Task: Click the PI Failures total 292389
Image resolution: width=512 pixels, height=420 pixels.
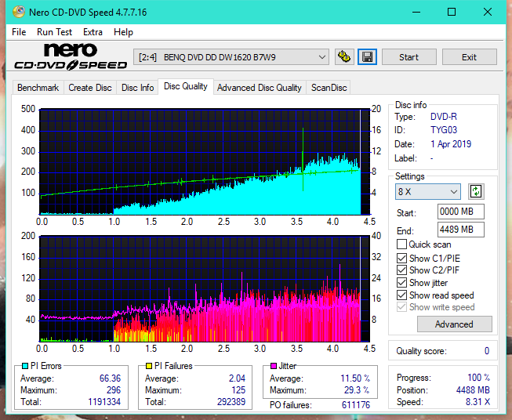Action: point(231,402)
